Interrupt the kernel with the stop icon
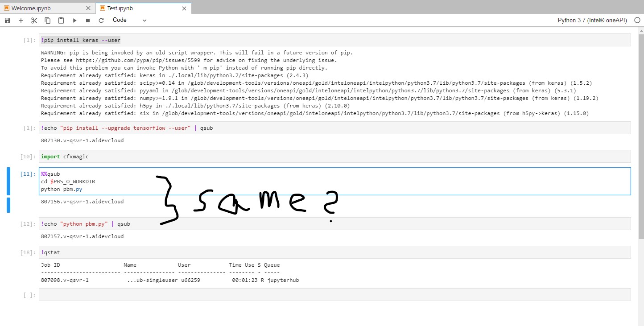This screenshot has width=644, height=326. 87,20
